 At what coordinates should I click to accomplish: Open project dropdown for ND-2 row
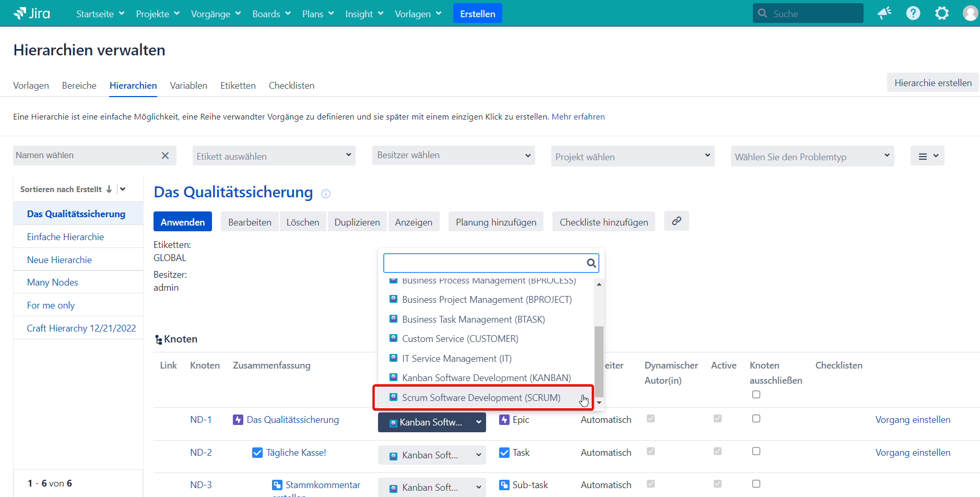432,455
